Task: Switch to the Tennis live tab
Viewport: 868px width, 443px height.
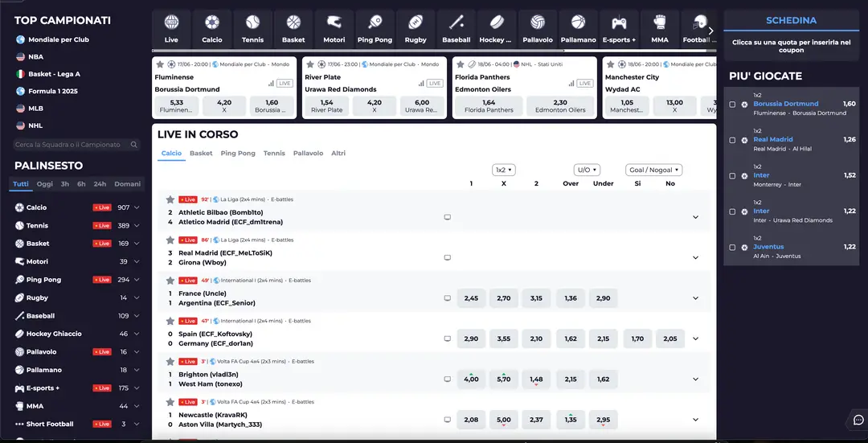Action: pos(274,153)
